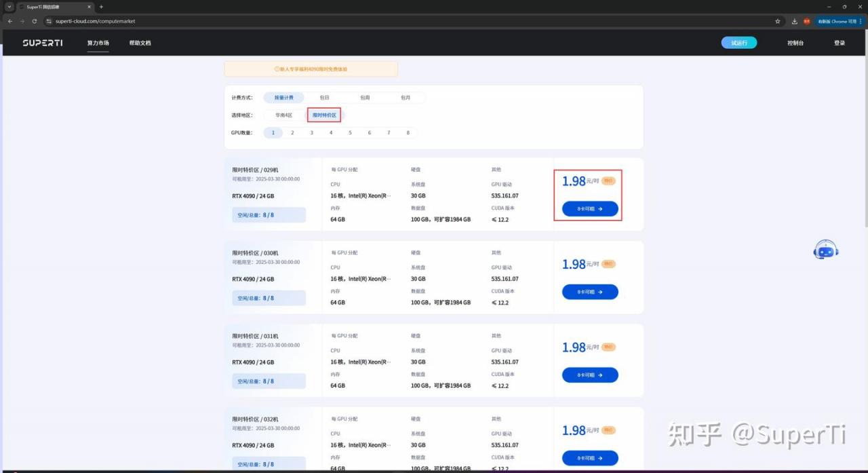This screenshot has width=868, height=473.
Task: Close the SuperTi browser tab
Action: (89, 7)
